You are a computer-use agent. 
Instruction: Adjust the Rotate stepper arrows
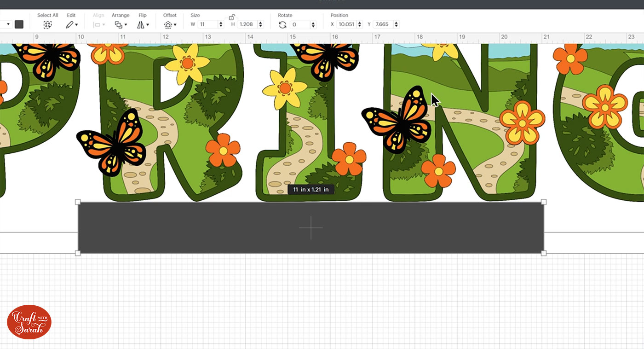[x=313, y=25]
